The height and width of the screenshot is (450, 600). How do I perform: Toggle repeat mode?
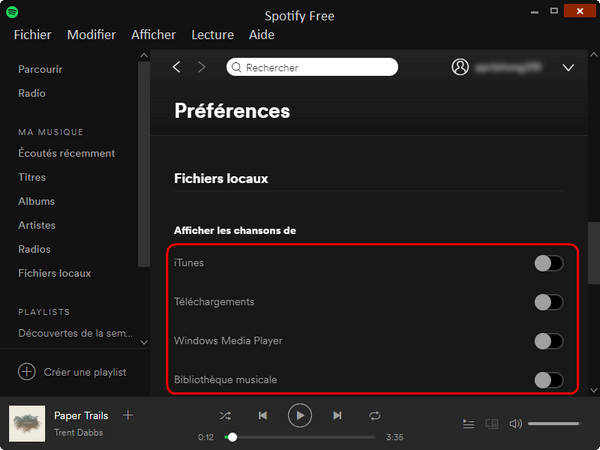click(x=375, y=416)
